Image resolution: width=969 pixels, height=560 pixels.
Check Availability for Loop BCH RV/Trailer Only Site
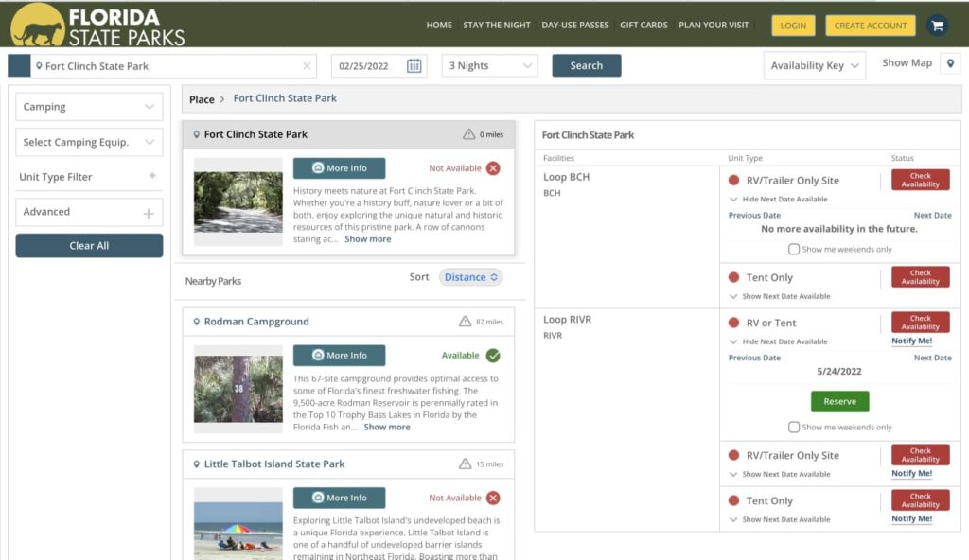(x=920, y=180)
